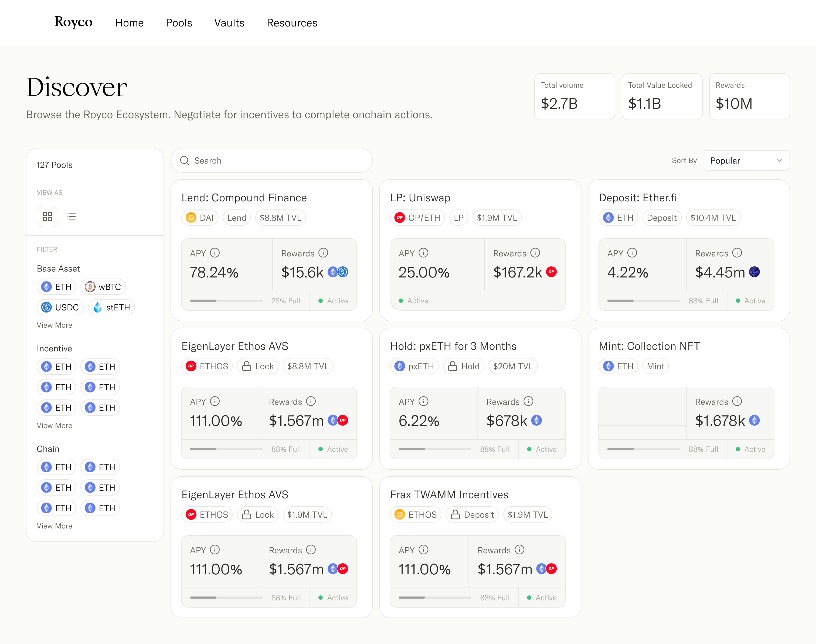Click OP/ETH token icon on Uniswap card

pos(400,218)
